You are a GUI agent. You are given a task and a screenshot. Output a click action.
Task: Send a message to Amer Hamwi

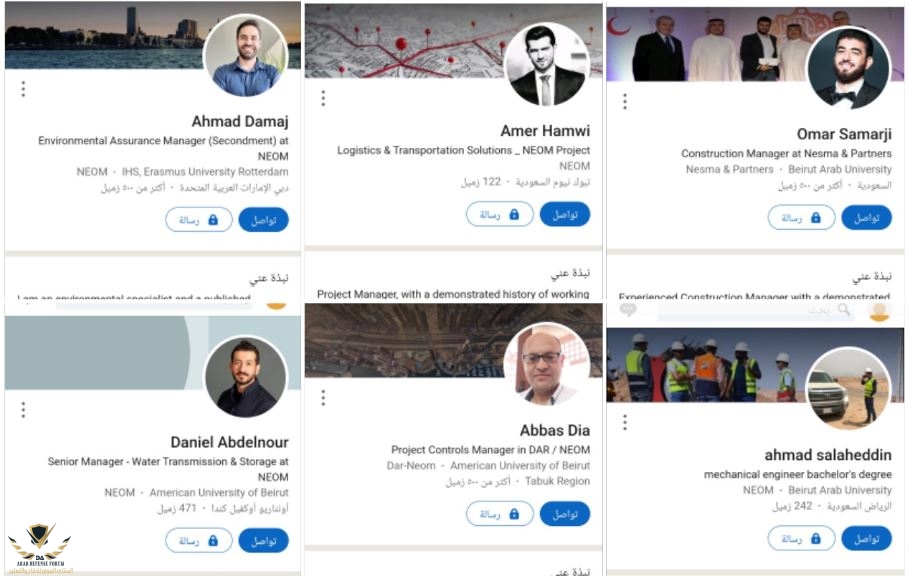(499, 214)
